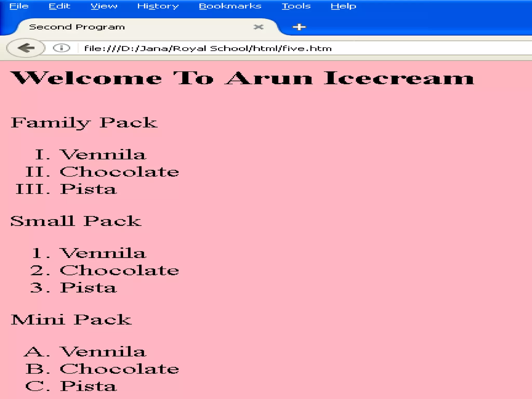
Task: Open the Bookmarks menu
Action: click(230, 6)
